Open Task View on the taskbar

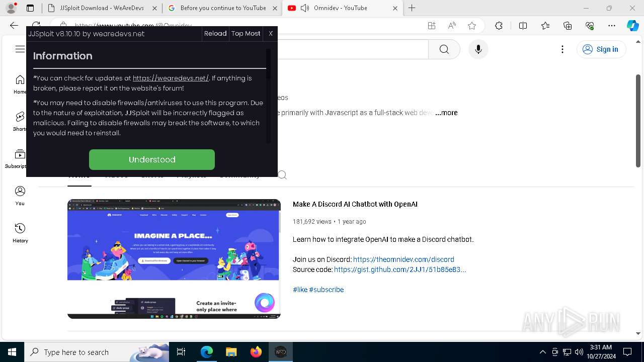point(182,352)
